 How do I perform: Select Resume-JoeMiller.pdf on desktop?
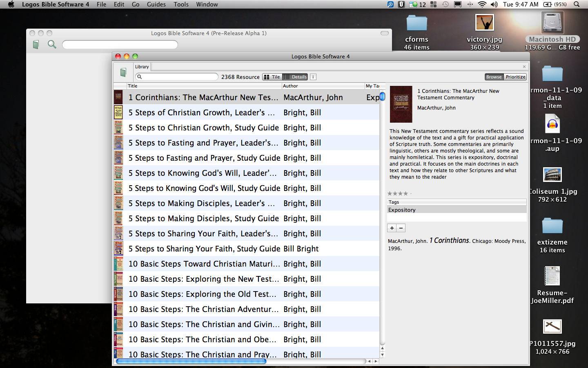(x=552, y=276)
